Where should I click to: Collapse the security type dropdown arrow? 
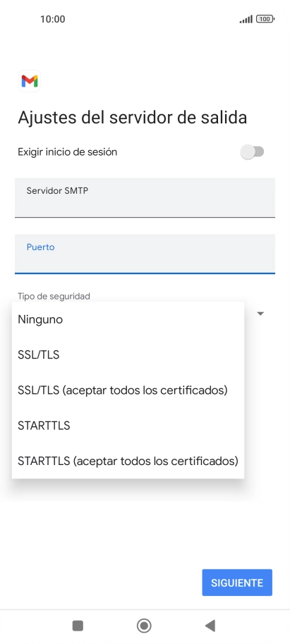(x=260, y=314)
